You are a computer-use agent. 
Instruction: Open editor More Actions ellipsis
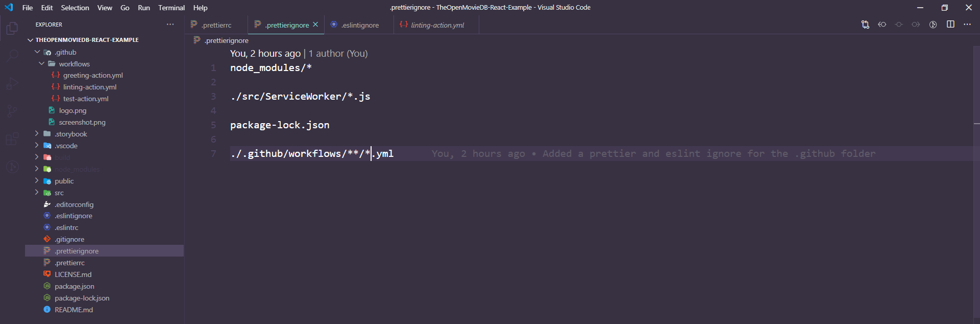click(967, 25)
